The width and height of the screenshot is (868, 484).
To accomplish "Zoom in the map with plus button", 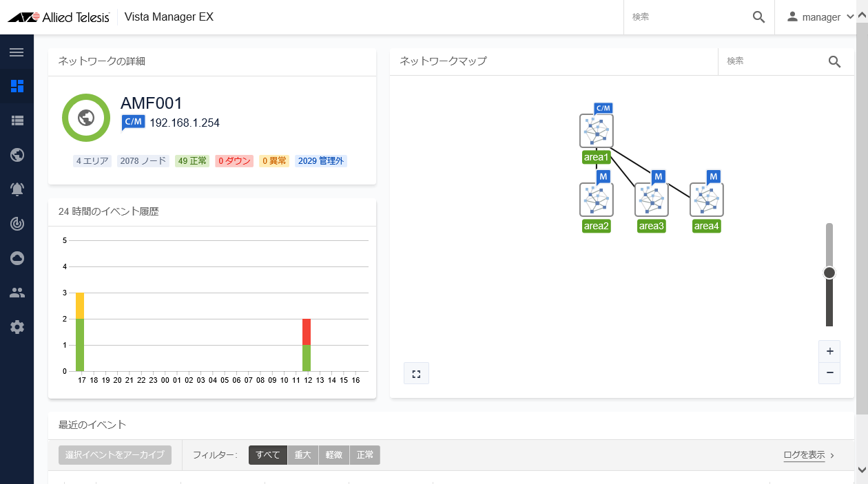I will [829, 351].
